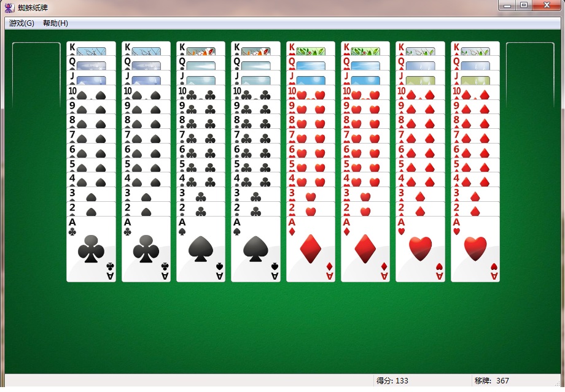Open the 游戏(G) game menu
Image resolution: width=565 pixels, height=392 pixels.
tap(21, 23)
